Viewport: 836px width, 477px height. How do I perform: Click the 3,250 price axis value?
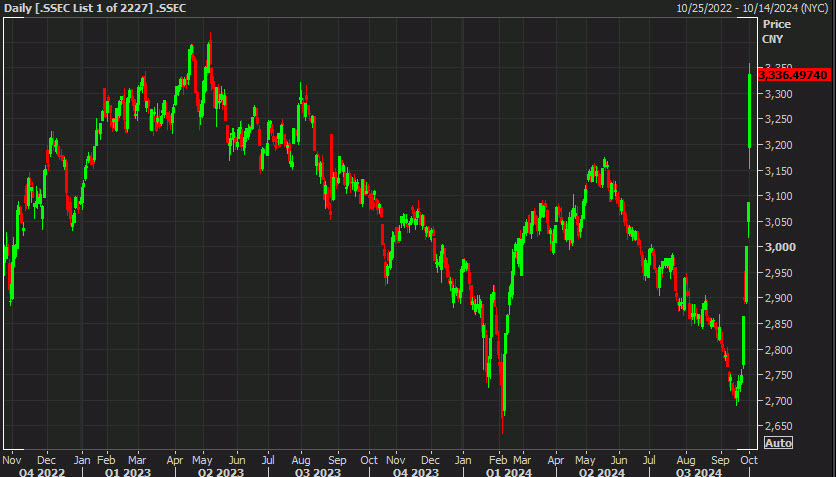click(778, 119)
